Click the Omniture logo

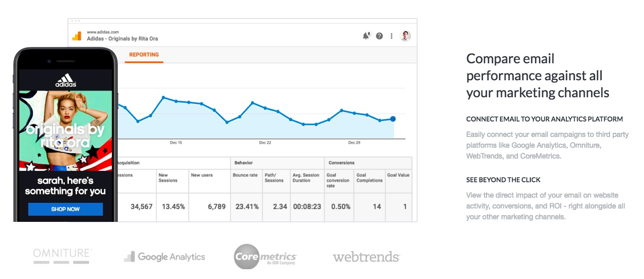pyautogui.click(x=62, y=256)
